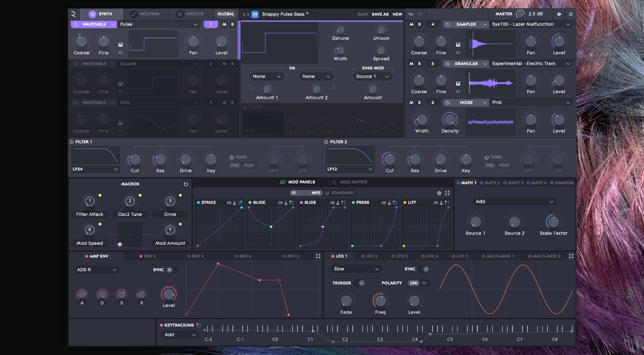Enable the LFO TRIGGER checkbox
Screen dimensions: 644x355
pyautogui.click(x=361, y=283)
